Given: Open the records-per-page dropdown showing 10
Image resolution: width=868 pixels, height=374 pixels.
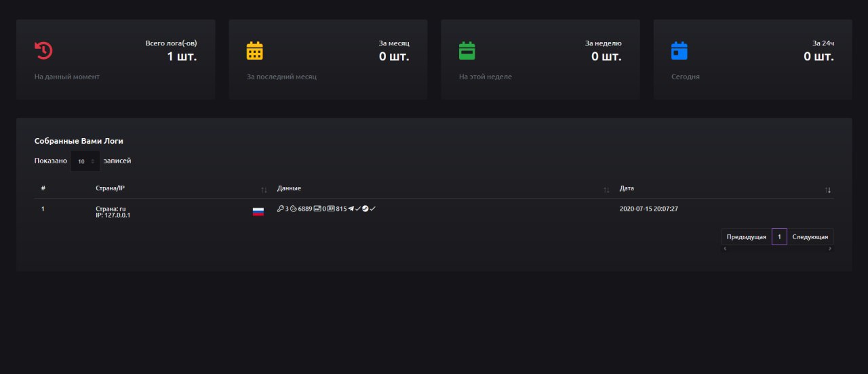Looking at the screenshot, I should click(x=85, y=161).
